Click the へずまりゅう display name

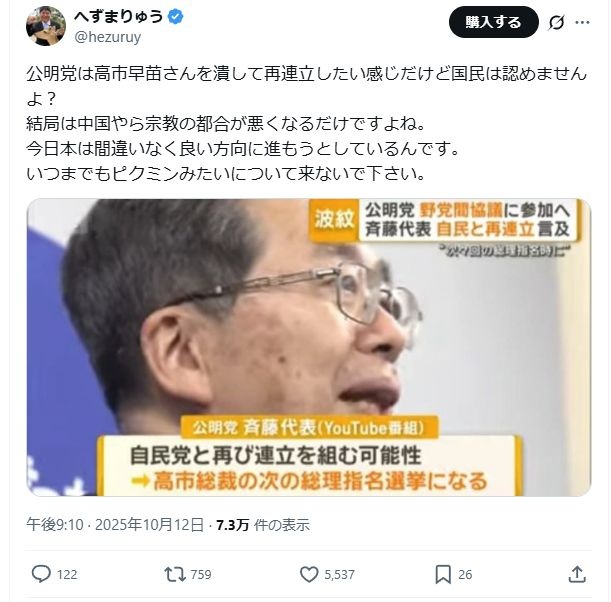tap(118, 16)
